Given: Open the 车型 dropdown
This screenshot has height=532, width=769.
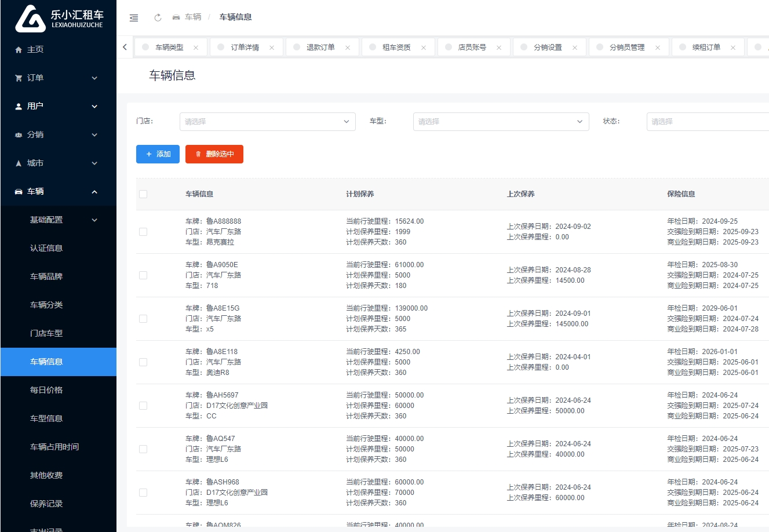Looking at the screenshot, I should click(501, 122).
